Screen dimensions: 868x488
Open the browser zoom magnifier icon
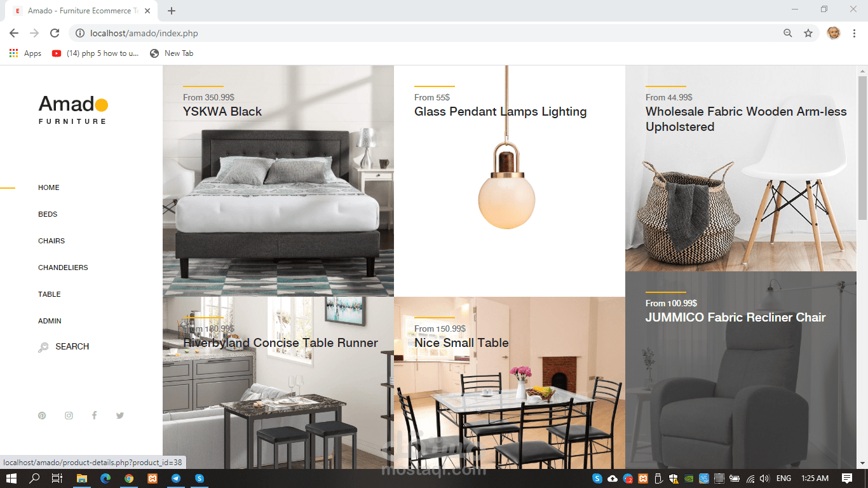(788, 33)
